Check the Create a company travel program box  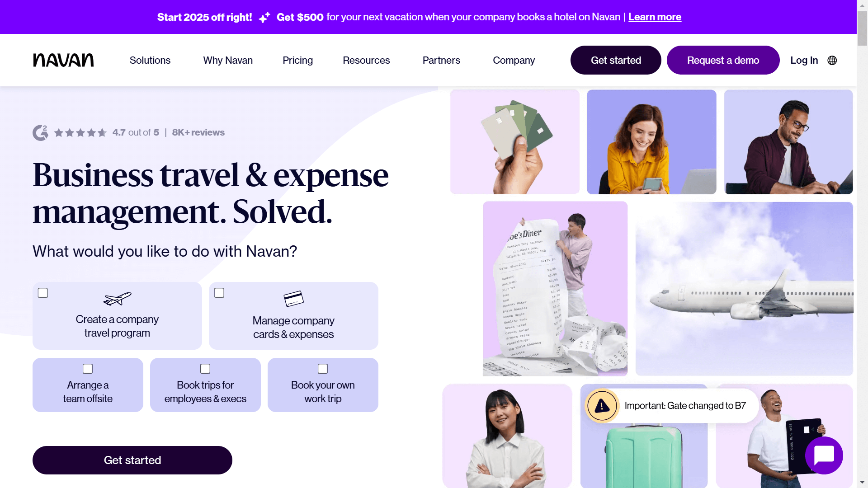coord(43,293)
